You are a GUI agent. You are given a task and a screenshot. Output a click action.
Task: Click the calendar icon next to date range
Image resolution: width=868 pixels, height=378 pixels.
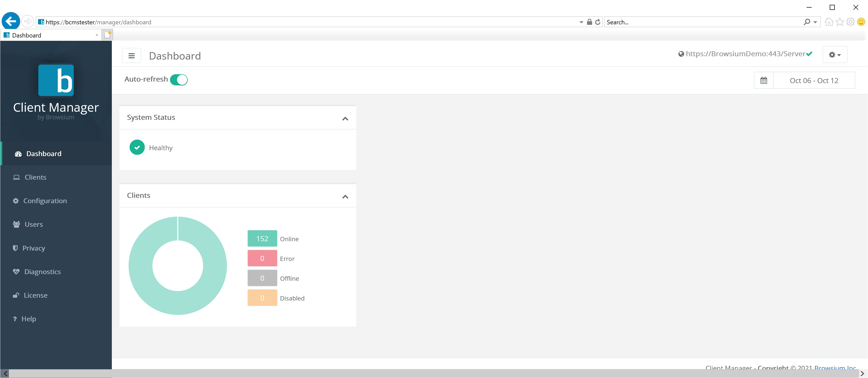(x=764, y=80)
